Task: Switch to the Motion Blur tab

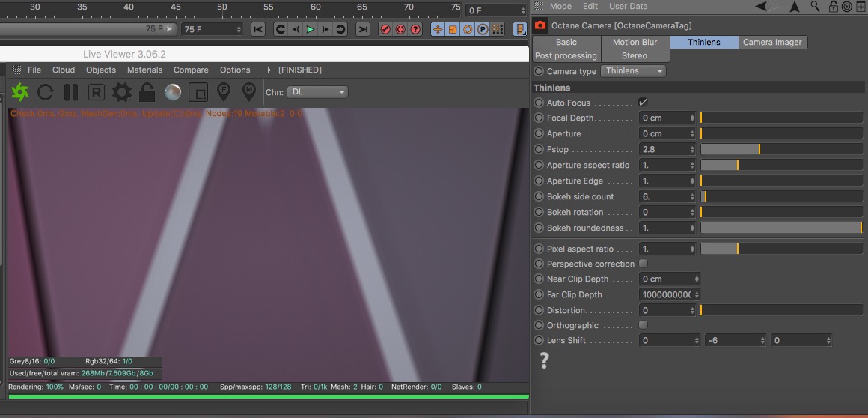Action: tap(635, 42)
